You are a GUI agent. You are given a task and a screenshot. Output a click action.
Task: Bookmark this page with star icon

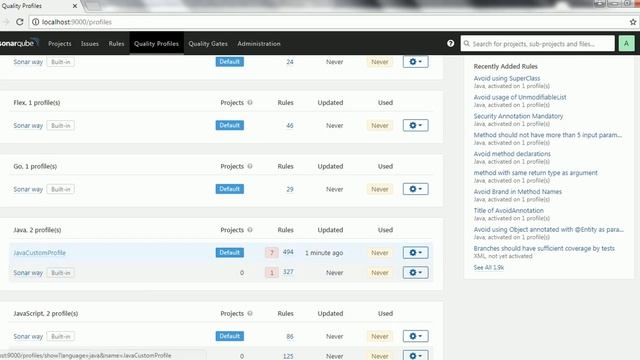tap(633, 22)
